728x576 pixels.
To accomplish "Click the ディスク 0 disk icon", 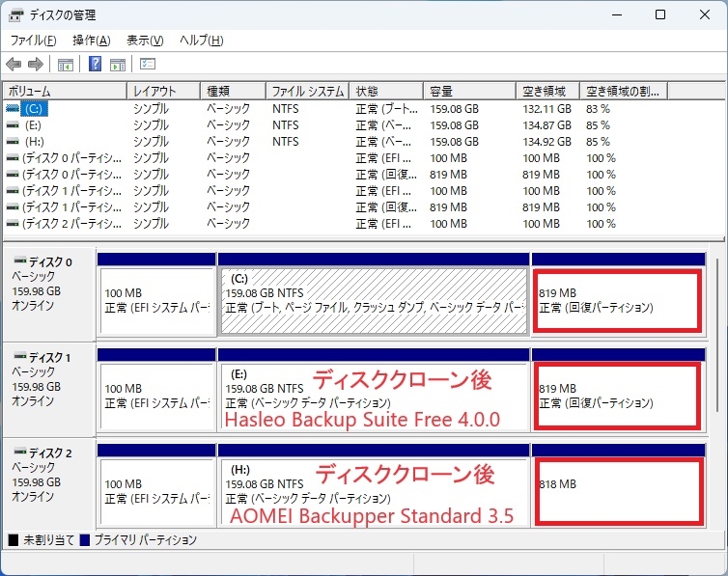I will (20, 260).
